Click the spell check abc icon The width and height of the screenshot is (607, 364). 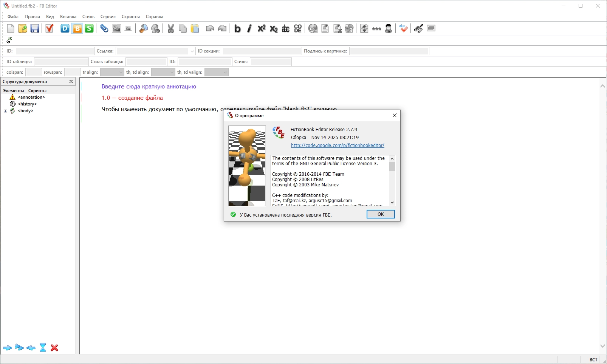[403, 29]
